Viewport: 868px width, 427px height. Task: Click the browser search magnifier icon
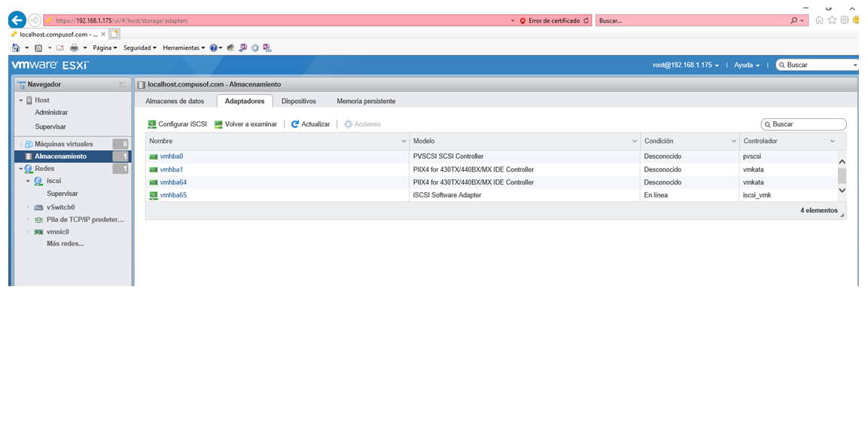(795, 20)
